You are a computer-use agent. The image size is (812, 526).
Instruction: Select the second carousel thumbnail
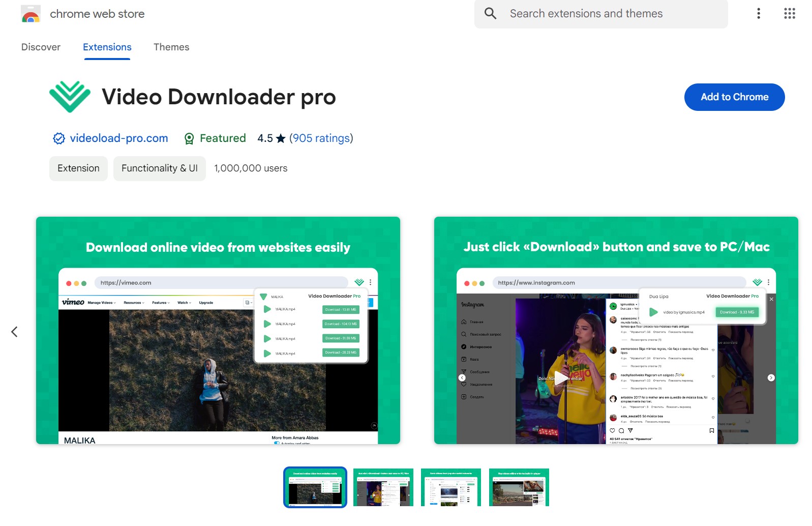[383, 487]
